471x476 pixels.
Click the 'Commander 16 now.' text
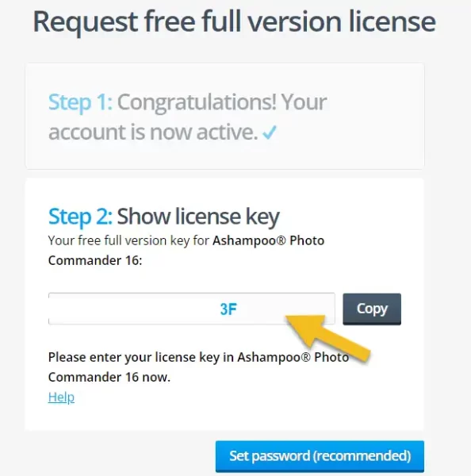[109, 377]
